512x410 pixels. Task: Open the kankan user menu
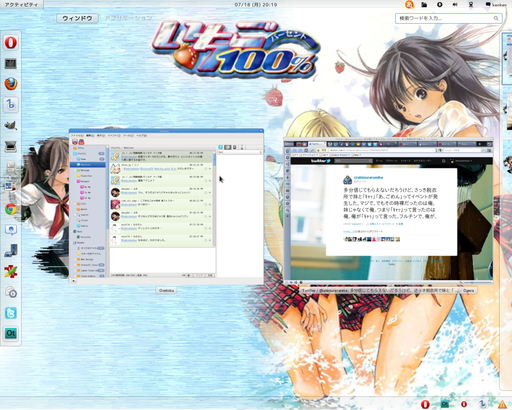pos(496,5)
